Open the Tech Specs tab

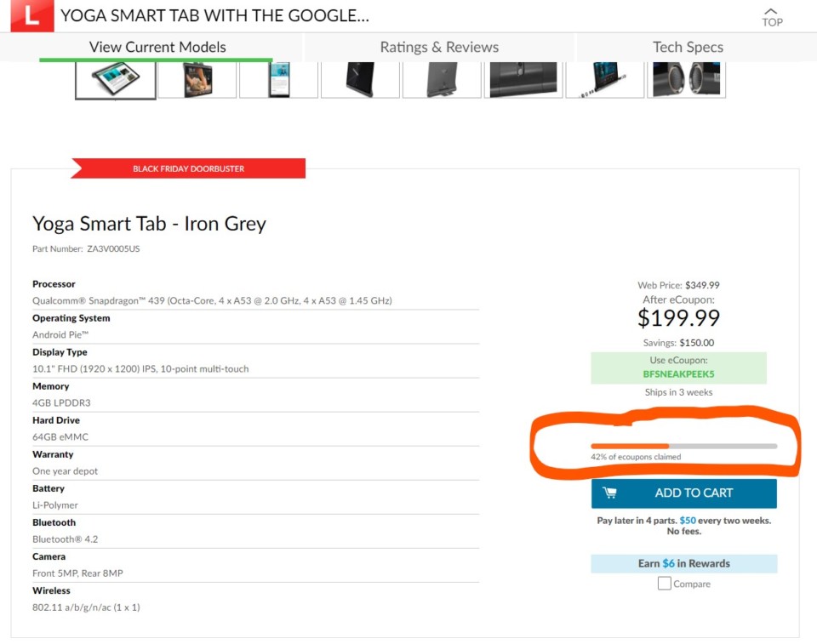(x=688, y=47)
